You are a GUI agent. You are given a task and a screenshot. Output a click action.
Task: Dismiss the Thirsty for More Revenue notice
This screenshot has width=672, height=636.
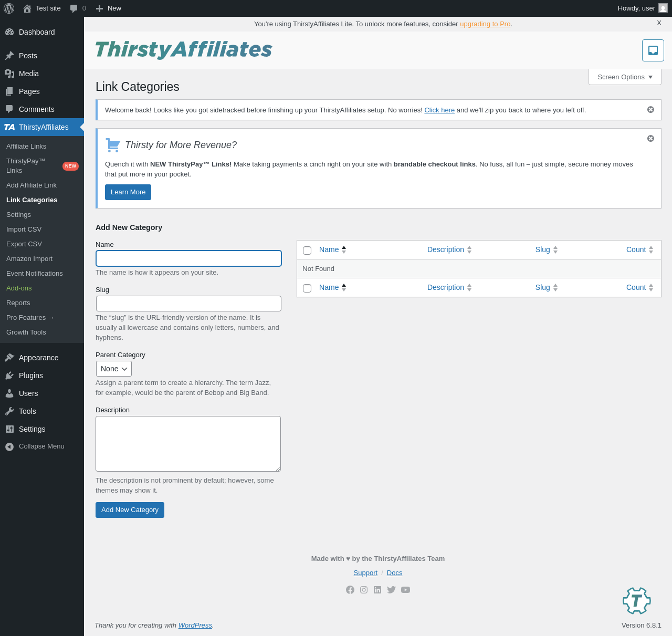point(650,139)
